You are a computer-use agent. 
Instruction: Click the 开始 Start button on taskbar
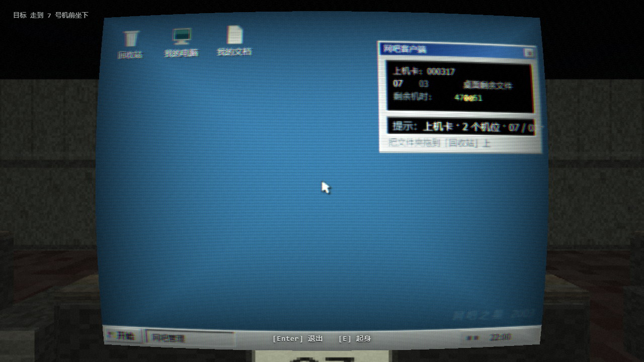[x=121, y=336]
